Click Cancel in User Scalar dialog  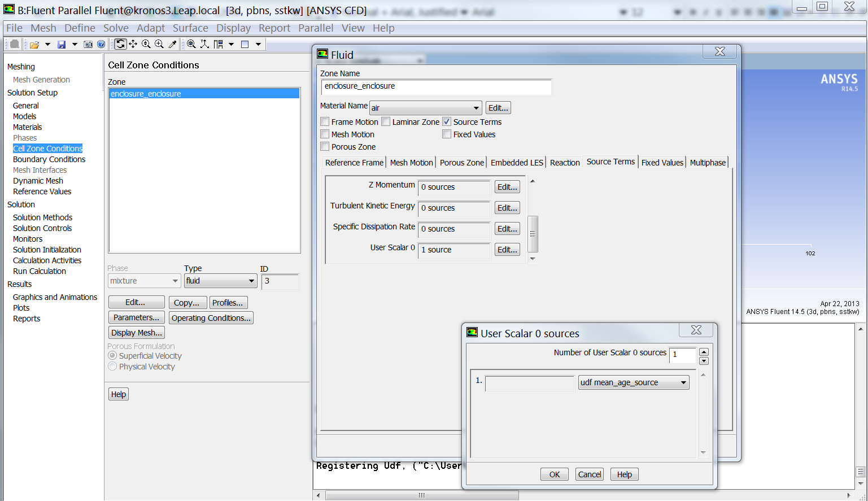[x=590, y=474]
